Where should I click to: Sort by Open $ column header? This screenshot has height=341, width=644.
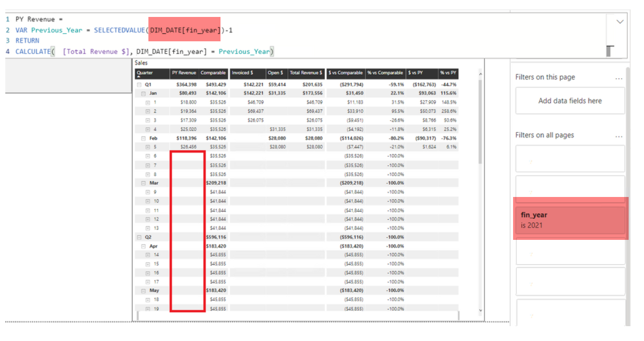(x=276, y=73)
